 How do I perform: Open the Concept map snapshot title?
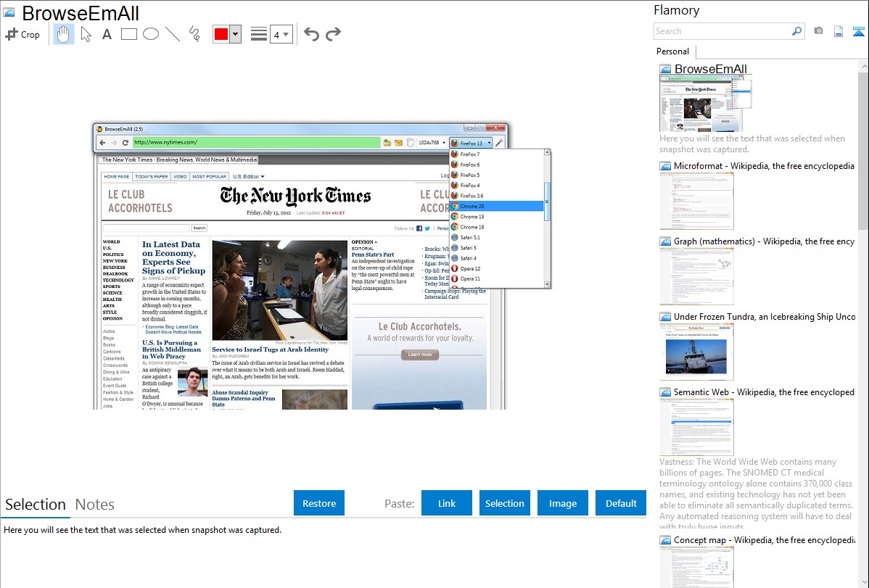pyautogui.click(x=764, y=539)
